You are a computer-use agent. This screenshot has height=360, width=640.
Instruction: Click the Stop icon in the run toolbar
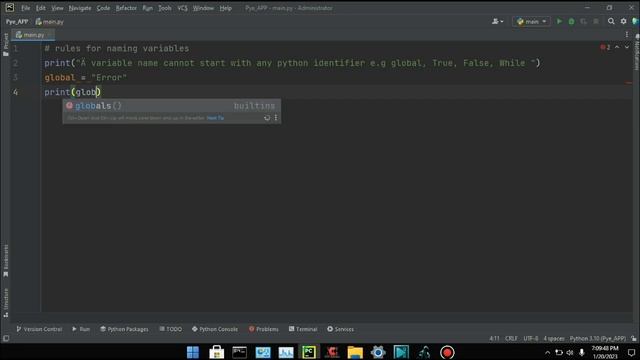coord(596,21)
